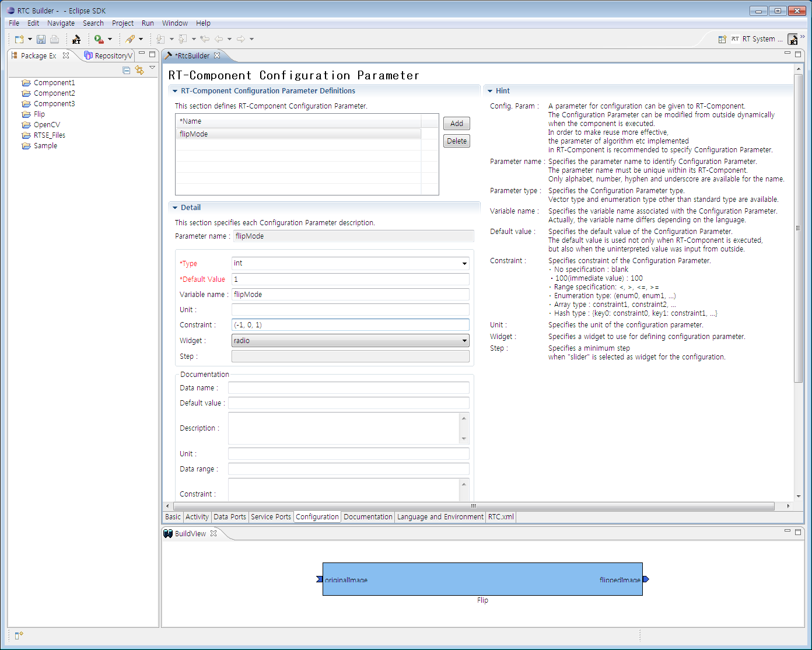This screenshot has height=650, width=812.
Task: Switch to the RT System perspective
Action: click(757, 39)
